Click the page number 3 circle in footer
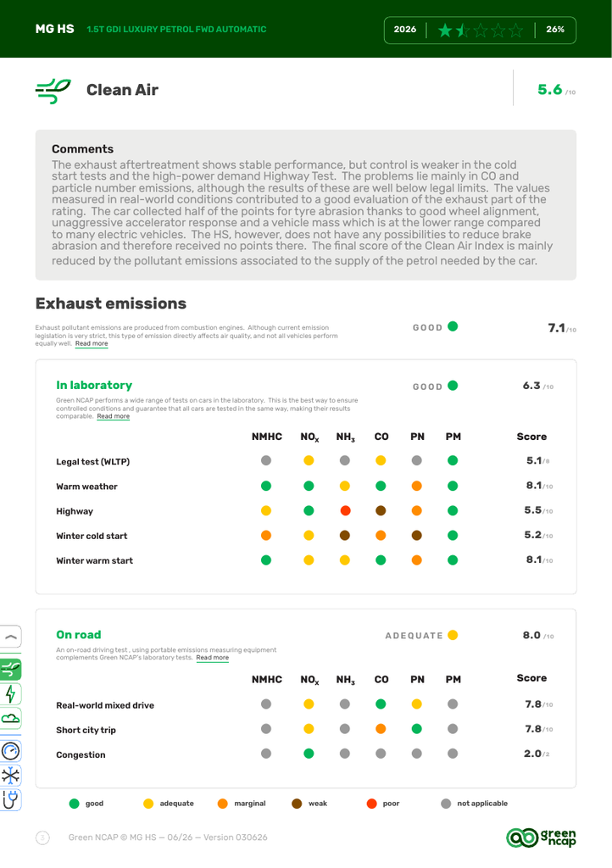 (42, 837)
